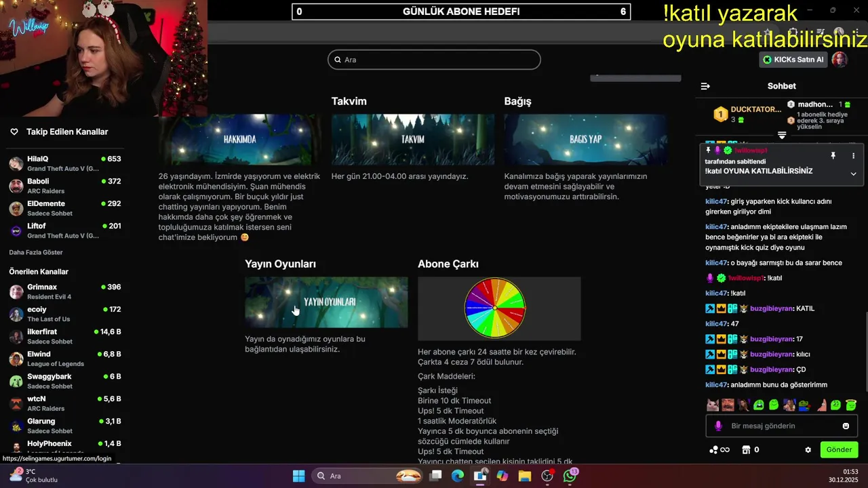
Task: Insert the laughing man face emote
Action: pyautogui.click(x=728, y=405)
